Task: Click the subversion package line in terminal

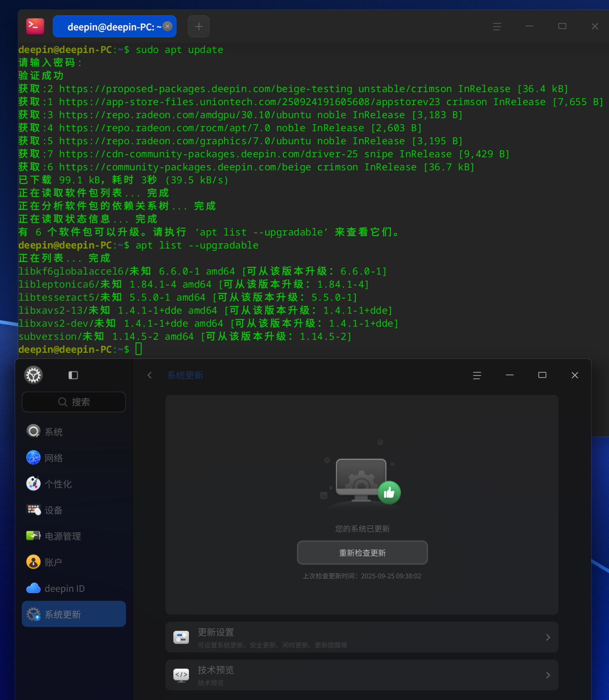Action: 185,336
